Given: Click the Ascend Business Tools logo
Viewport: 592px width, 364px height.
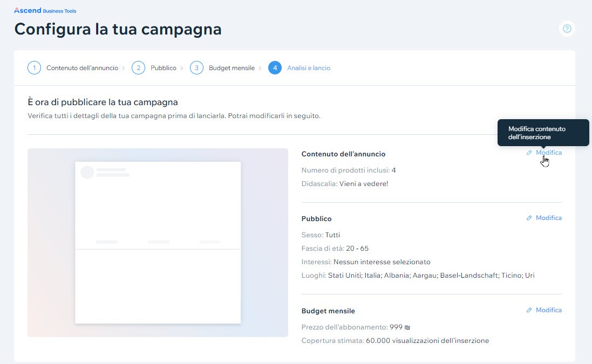Looking at the screenshot, I should [x=45, y=10].
